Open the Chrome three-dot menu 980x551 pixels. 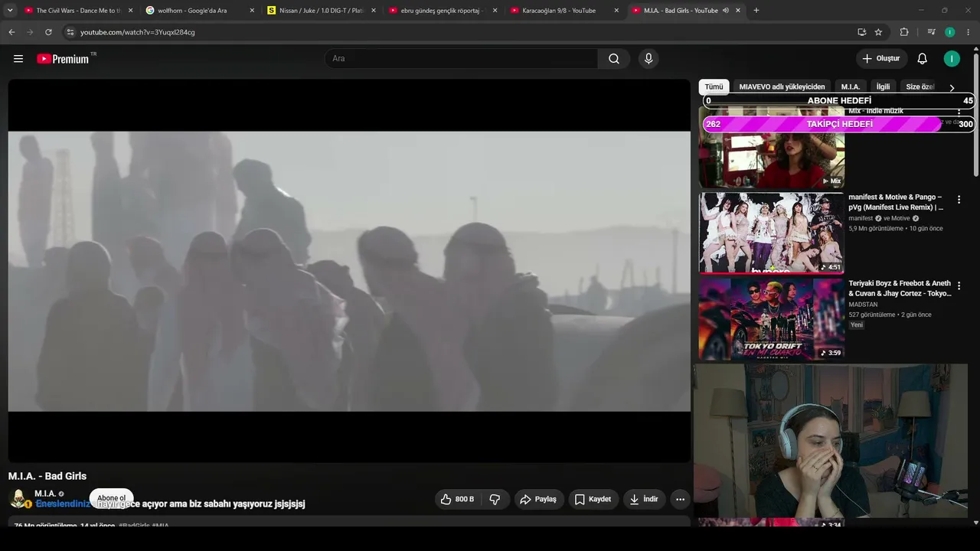[x=969, y=32]
